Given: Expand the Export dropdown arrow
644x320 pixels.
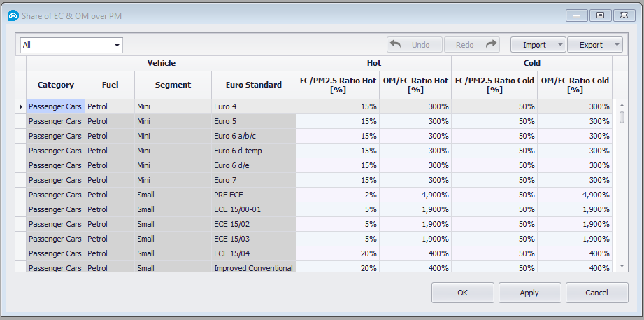Looking at the screenshot, I should 617,46.
